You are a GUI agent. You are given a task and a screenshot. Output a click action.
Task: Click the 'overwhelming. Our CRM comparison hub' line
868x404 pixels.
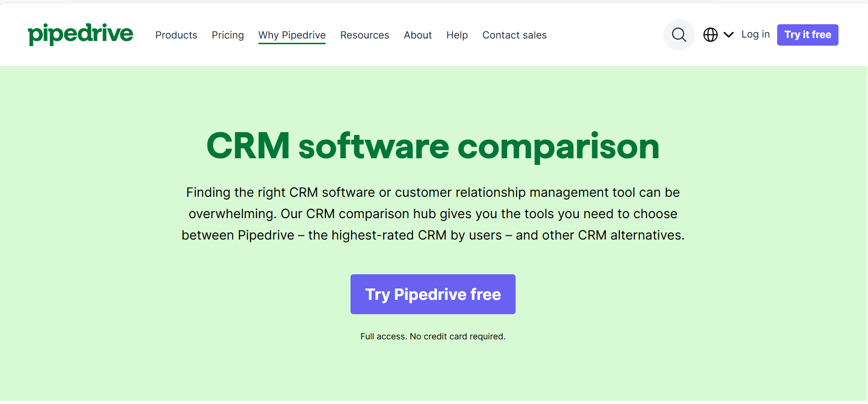click(433, 214)
